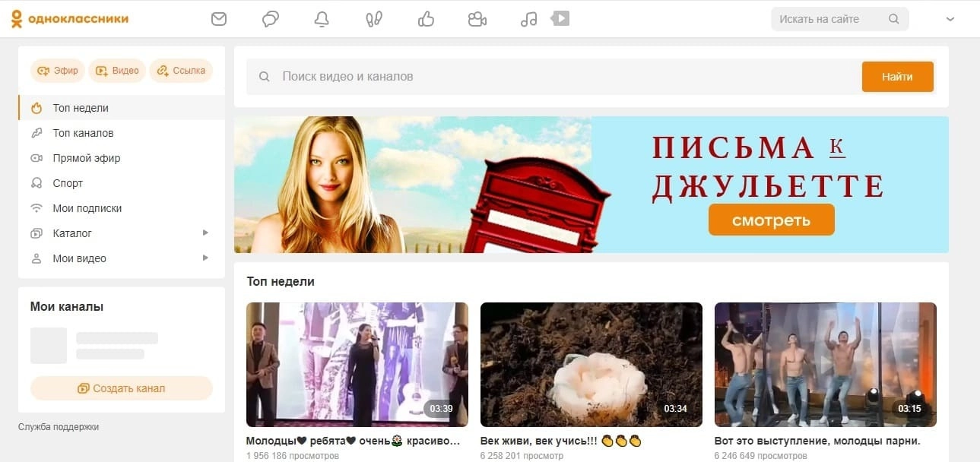Click the icon beside Спорт

(36, 183)
